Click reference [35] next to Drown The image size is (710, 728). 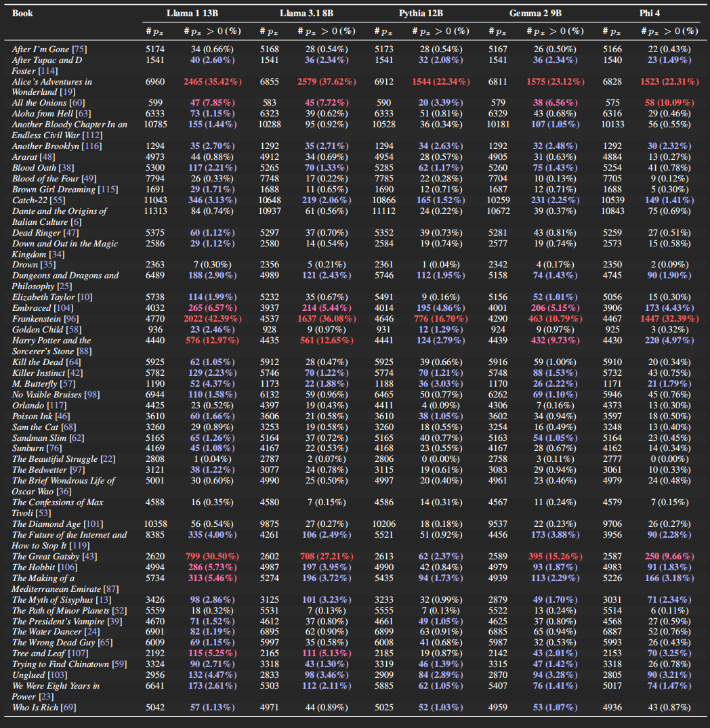click(x=48, y=265)
